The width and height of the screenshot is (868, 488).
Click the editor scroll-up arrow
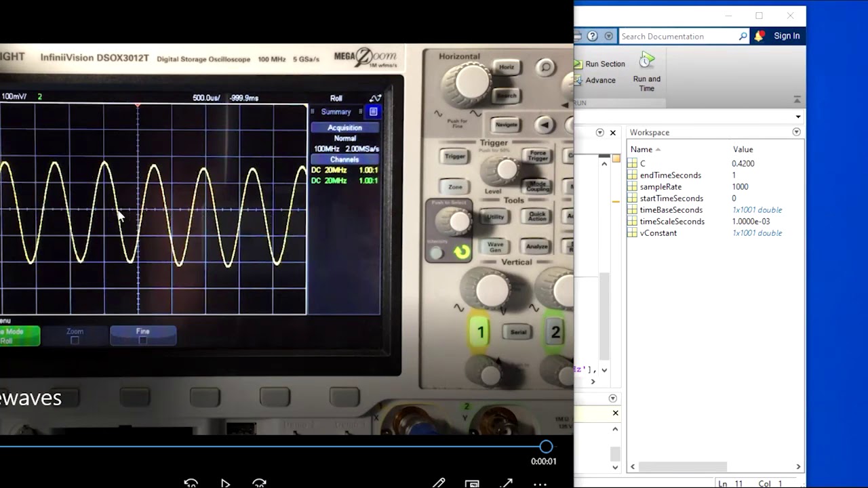tap(604, 163)
